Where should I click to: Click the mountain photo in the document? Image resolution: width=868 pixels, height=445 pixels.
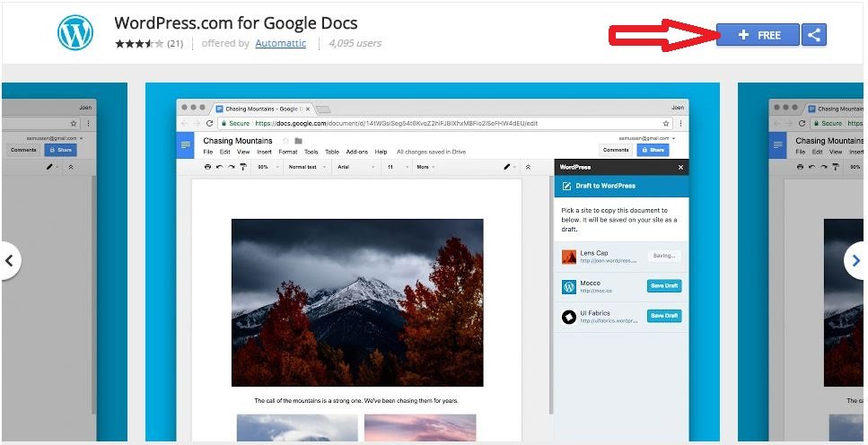(x=357, y=302)
